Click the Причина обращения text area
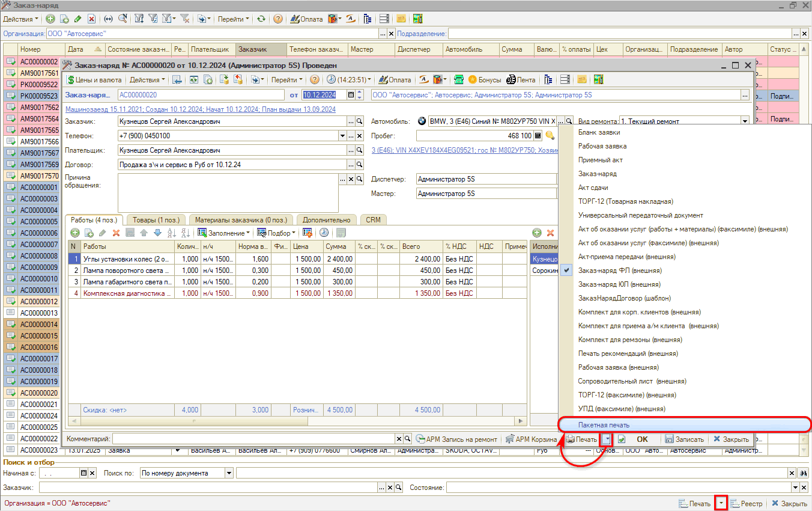This screenshot has width=812, height=511. tap(228, 193)
